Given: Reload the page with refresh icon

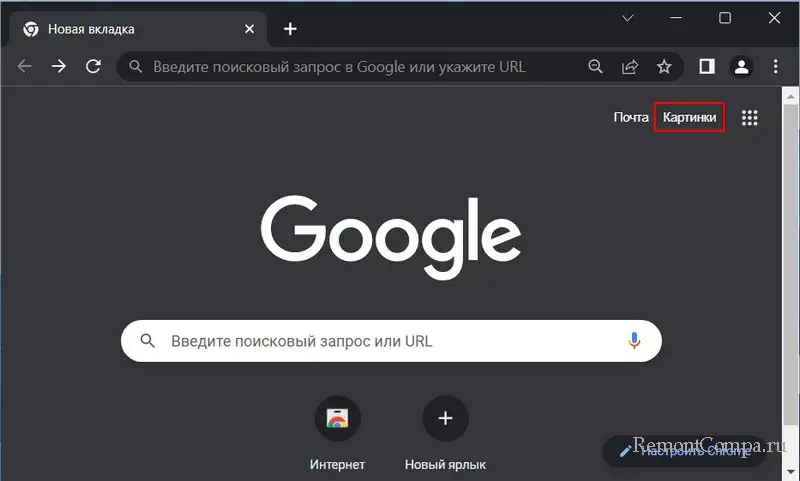Looking at the screenshot, I should [93, 67].
